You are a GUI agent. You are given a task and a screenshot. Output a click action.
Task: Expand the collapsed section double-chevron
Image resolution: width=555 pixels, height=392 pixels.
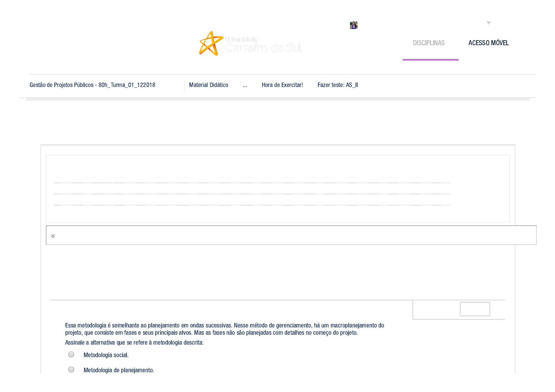[x=53, y=236]
